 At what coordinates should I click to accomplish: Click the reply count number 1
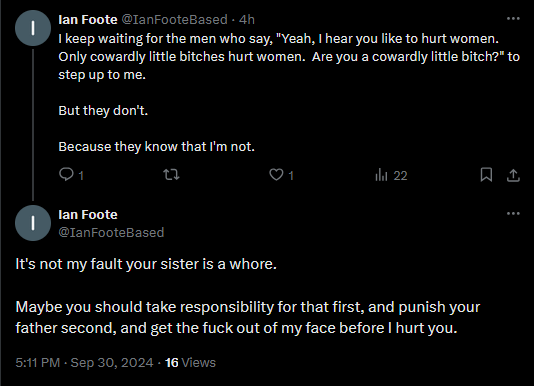[81, 176]
